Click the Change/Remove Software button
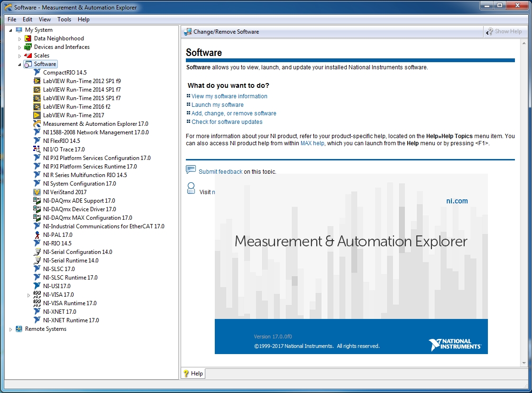The height and width of the screenshot is (393, 532). [x=221, y=32]
